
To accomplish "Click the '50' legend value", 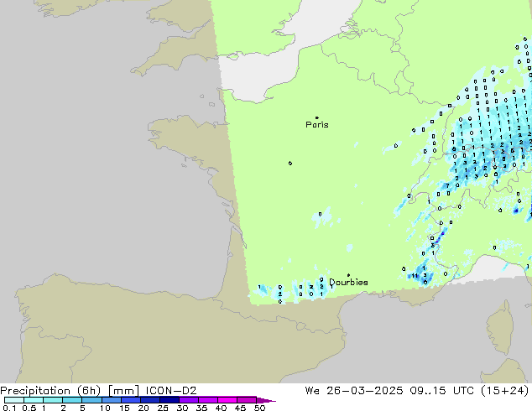I will 259,408.
